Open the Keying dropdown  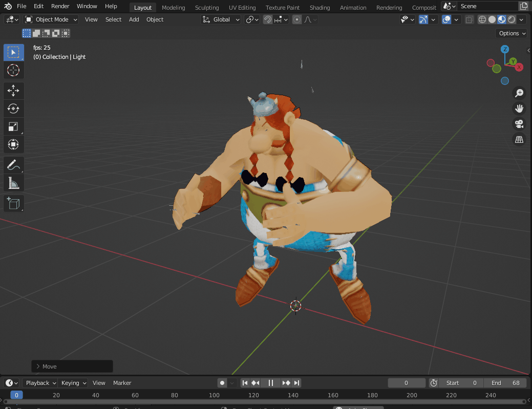coord(73,383)
